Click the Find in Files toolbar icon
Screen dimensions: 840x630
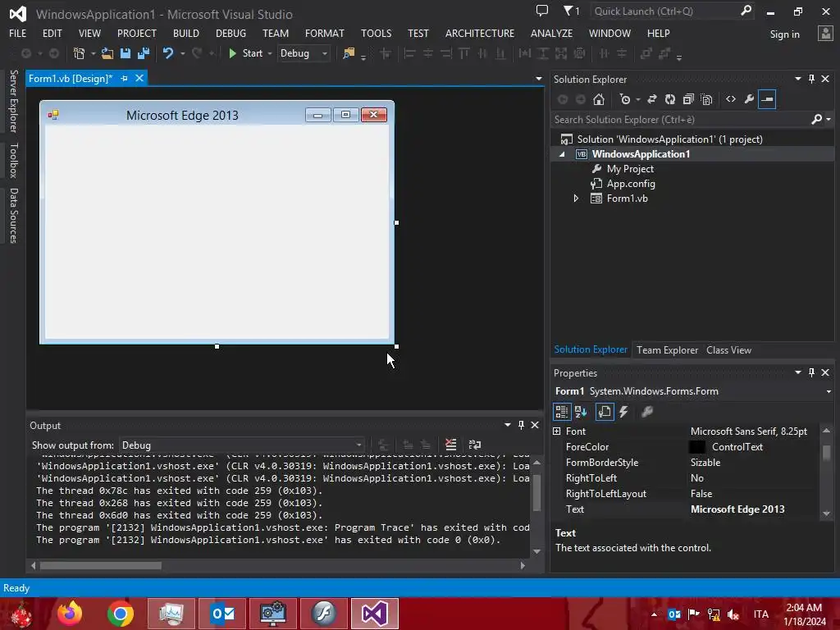[x=349, y=53]
